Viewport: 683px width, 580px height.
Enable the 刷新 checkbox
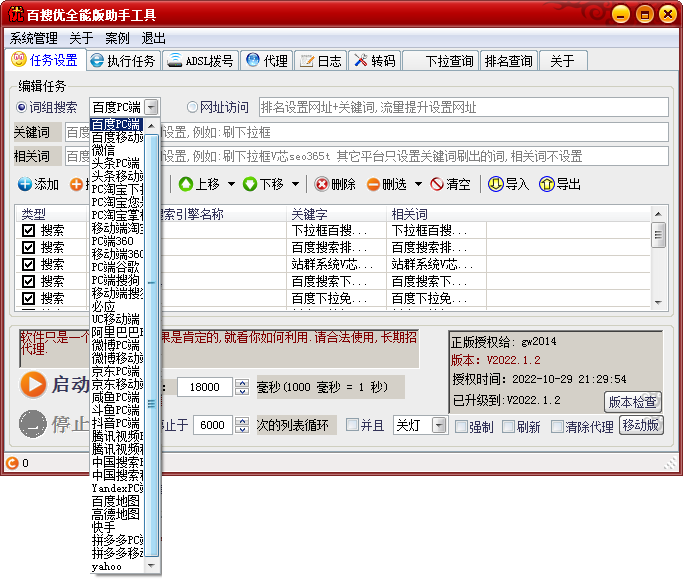point(508,427)
